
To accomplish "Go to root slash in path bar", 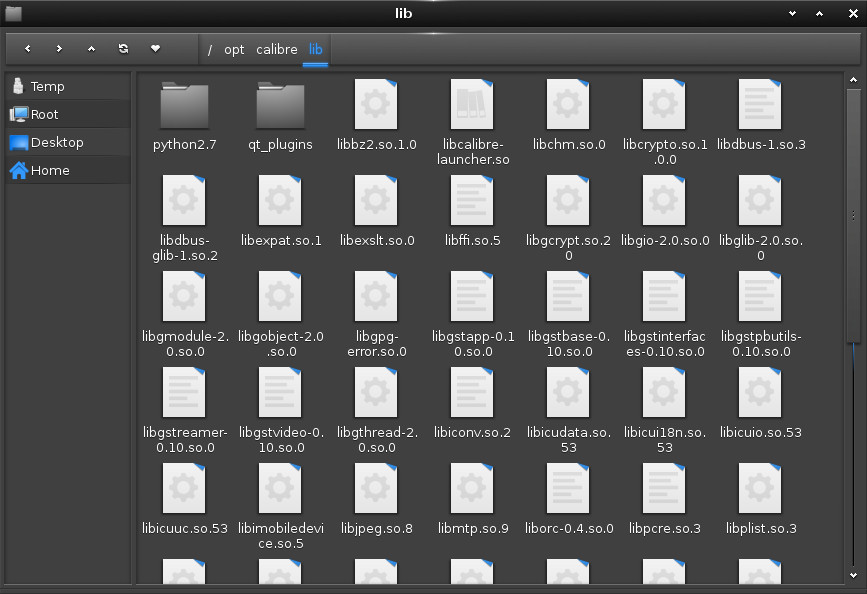I will tap(210, 49).
